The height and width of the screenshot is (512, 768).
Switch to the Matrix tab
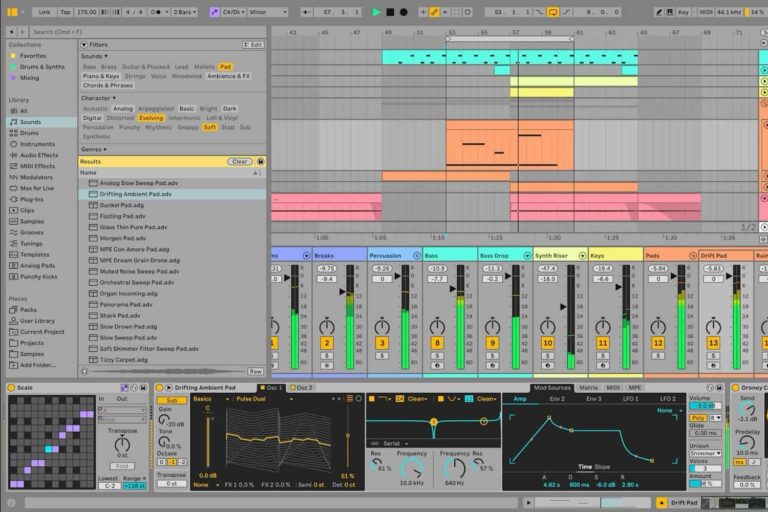(589, 387)
